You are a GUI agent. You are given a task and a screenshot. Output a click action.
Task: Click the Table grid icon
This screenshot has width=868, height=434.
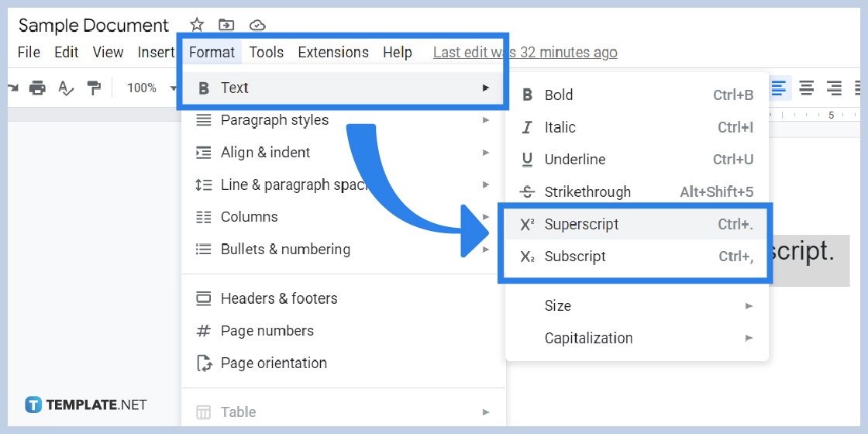pyautogui.click(x=204, y=412)
